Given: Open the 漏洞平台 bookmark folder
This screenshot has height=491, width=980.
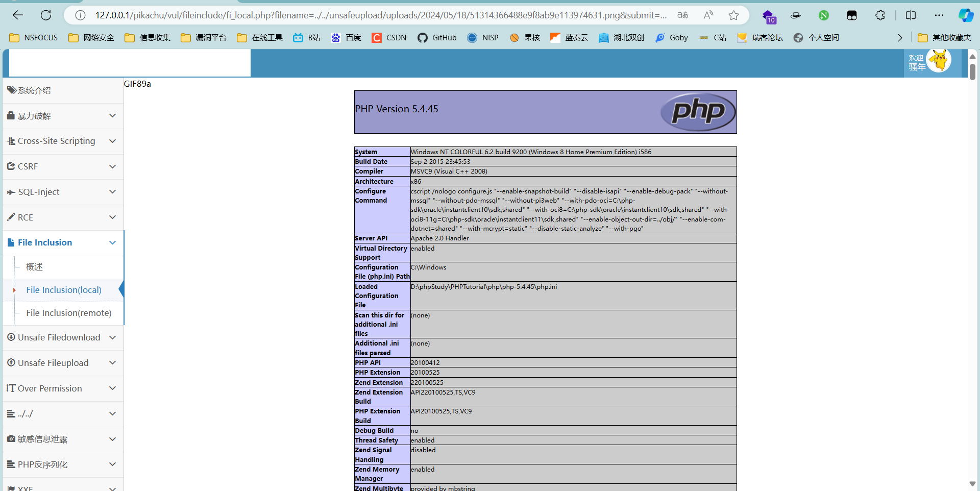Looking at the screenshot, I should coord(204,38).
